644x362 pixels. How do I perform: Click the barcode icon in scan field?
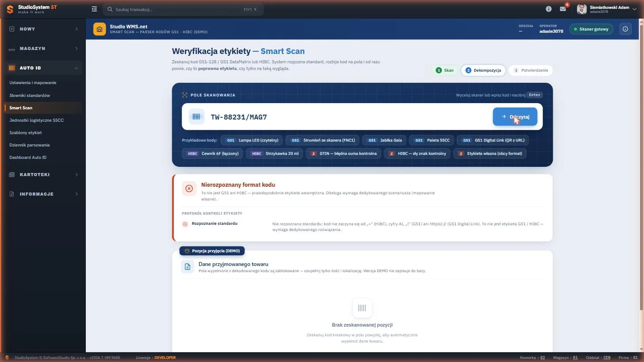click(x=196, y=116)
